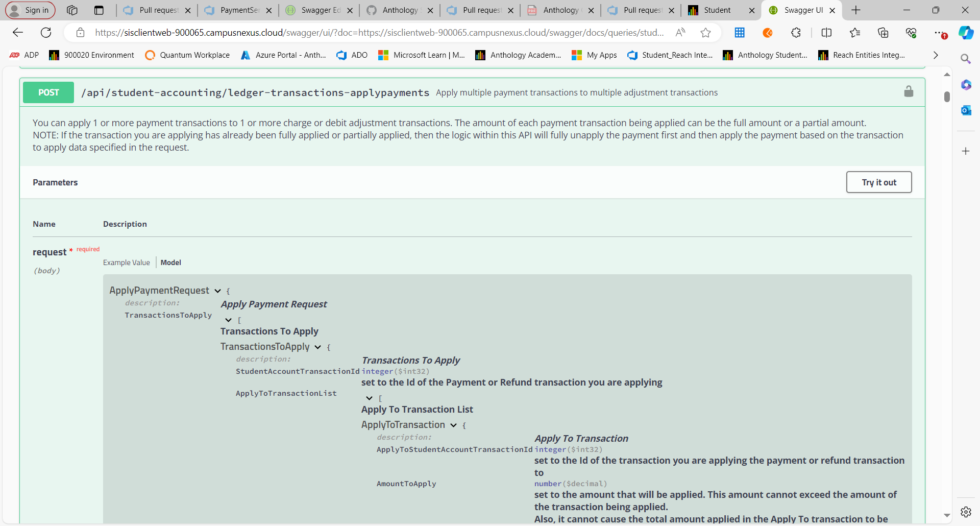Screen dimensions: 980x526
Task: Collapse the TransactionsToApply array bracket chevron
Action: click(229, 320)
